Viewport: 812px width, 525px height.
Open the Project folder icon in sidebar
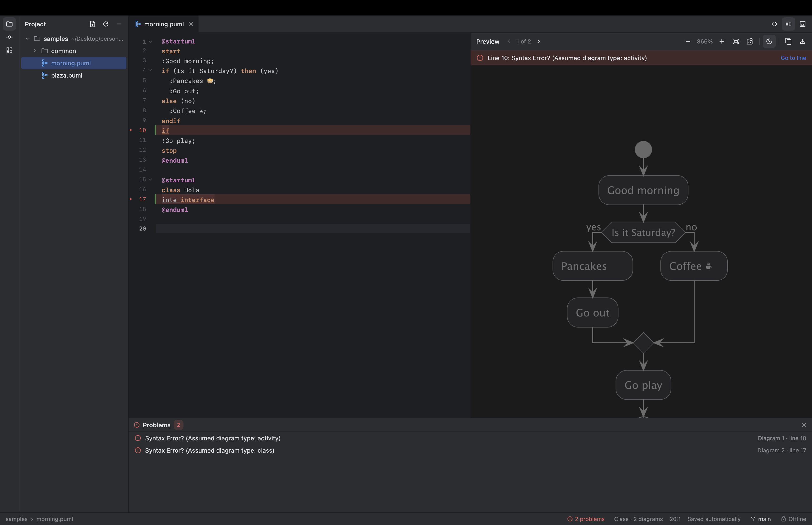[9, 24]
